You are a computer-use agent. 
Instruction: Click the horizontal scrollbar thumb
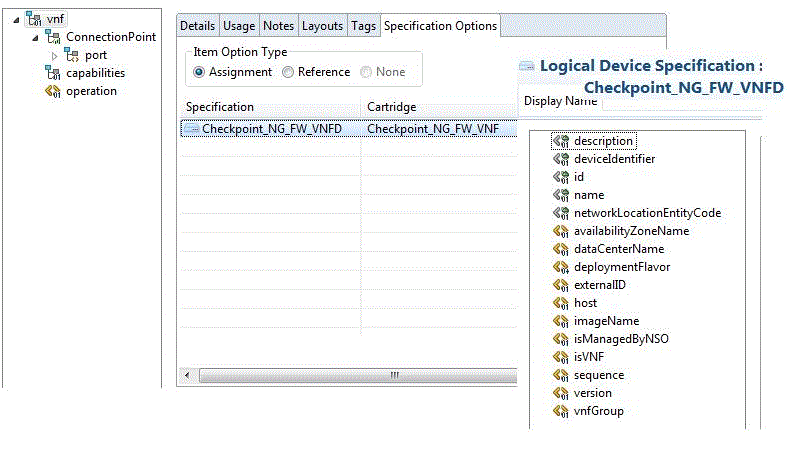pyautogui.click(x=358, y=375)
